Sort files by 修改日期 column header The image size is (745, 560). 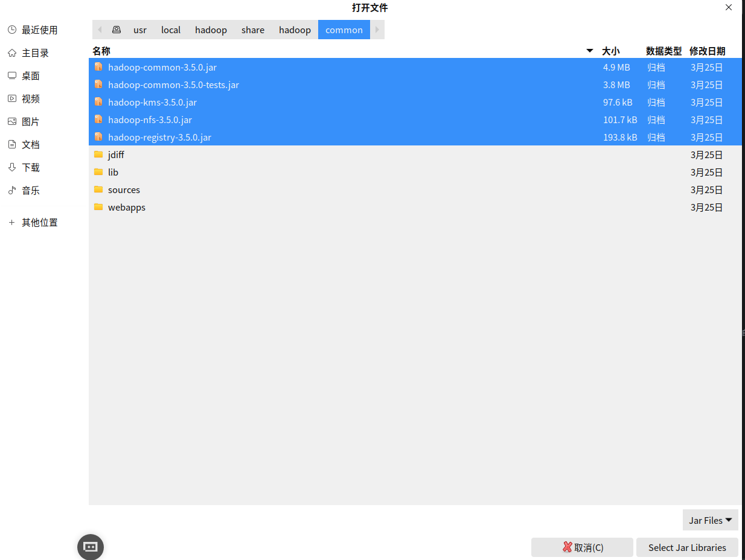[708, 51]
